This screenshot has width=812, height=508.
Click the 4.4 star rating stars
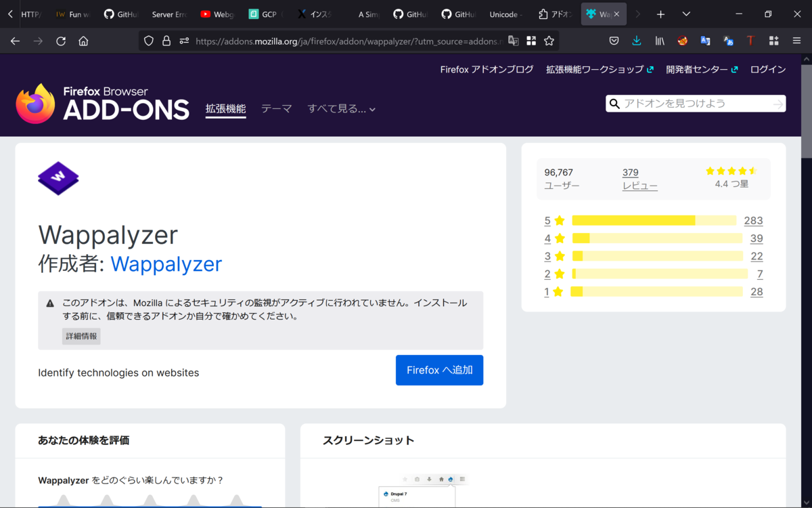click(x=731, y=171)
